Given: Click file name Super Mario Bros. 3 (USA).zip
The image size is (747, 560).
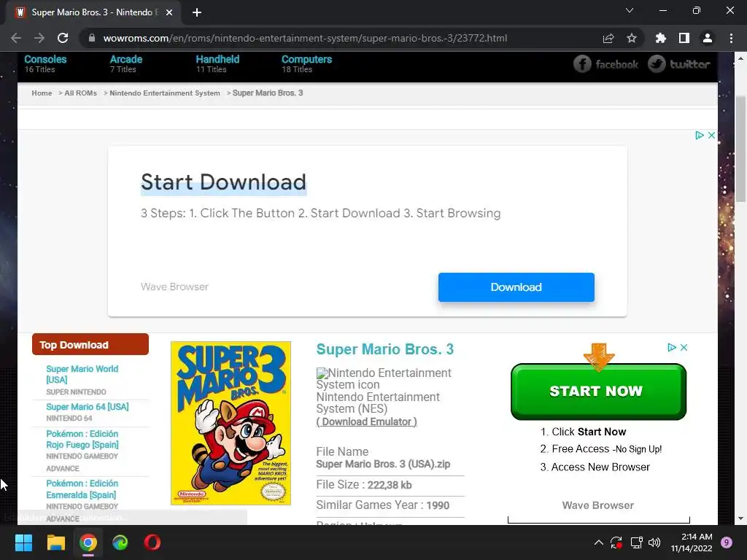Looking at the screenshot, I should tap(383, 464).
